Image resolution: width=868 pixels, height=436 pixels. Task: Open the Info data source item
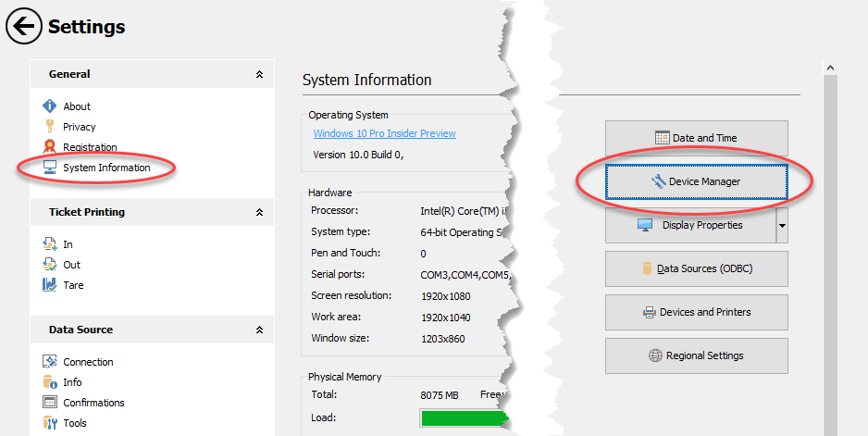click(72, 382)
